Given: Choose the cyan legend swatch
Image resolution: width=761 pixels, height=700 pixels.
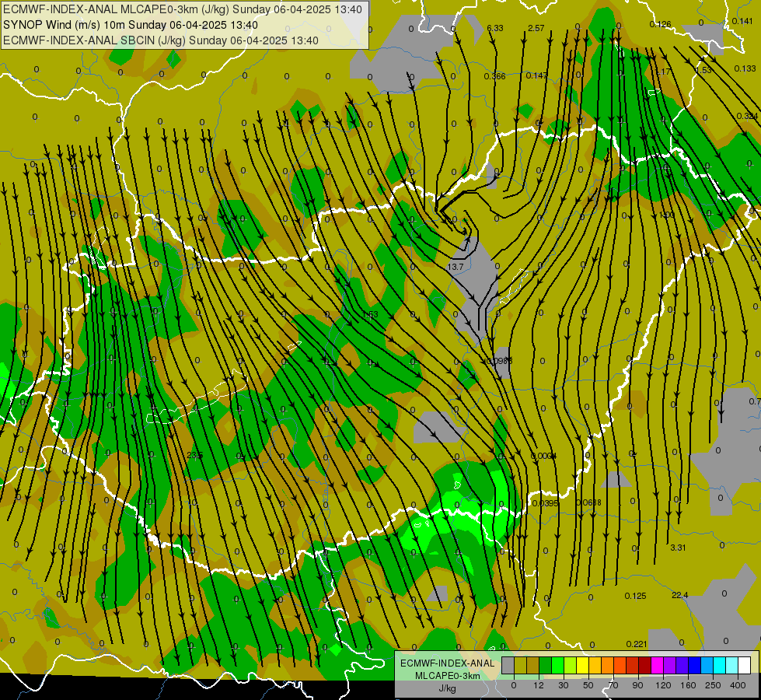Looking at the screenshot, I should 719,666.
